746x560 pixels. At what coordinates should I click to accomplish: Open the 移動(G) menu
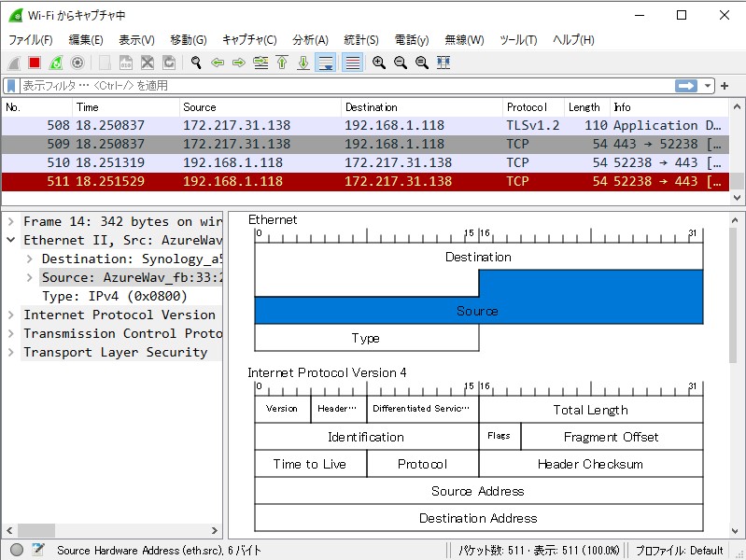[x=189, y=40]
